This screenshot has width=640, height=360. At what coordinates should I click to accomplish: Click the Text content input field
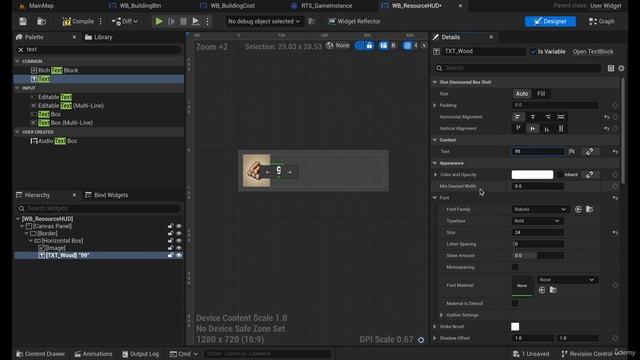(x=538, y=151)
